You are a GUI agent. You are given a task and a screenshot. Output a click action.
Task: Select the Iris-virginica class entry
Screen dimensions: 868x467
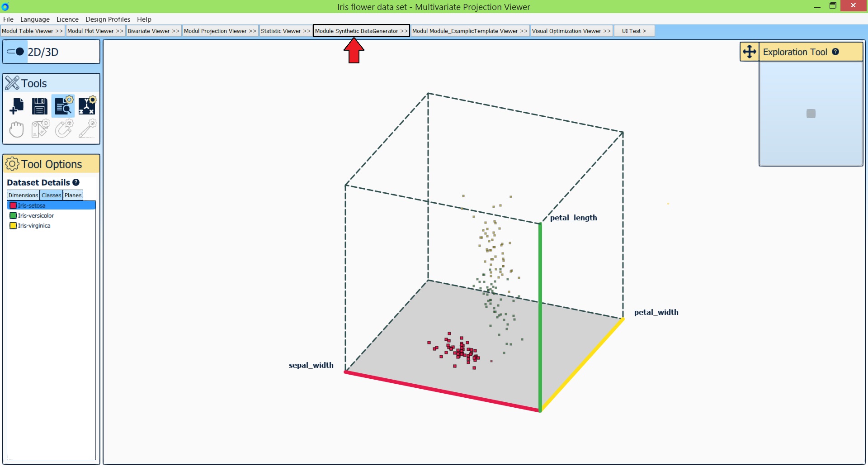coord(33,225)
